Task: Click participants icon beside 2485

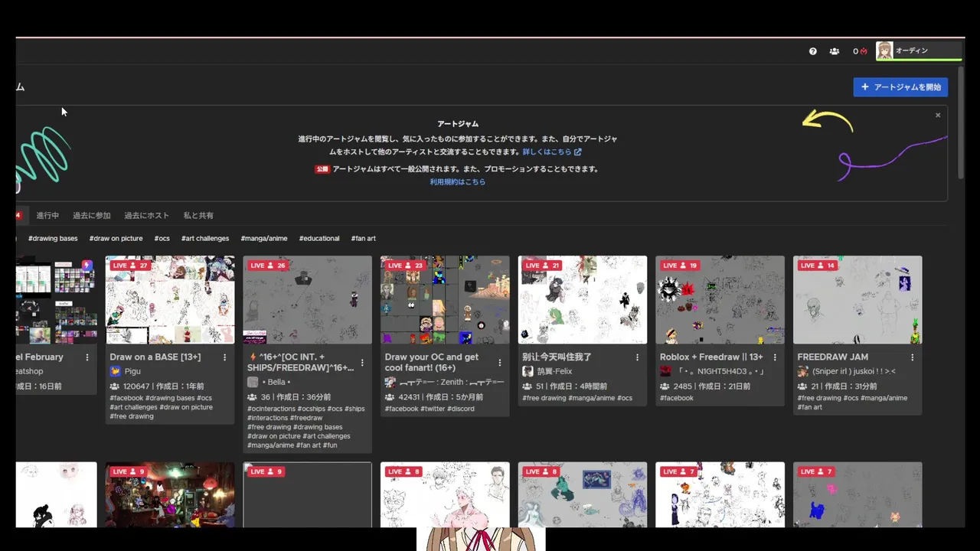Action: [665, 386]
